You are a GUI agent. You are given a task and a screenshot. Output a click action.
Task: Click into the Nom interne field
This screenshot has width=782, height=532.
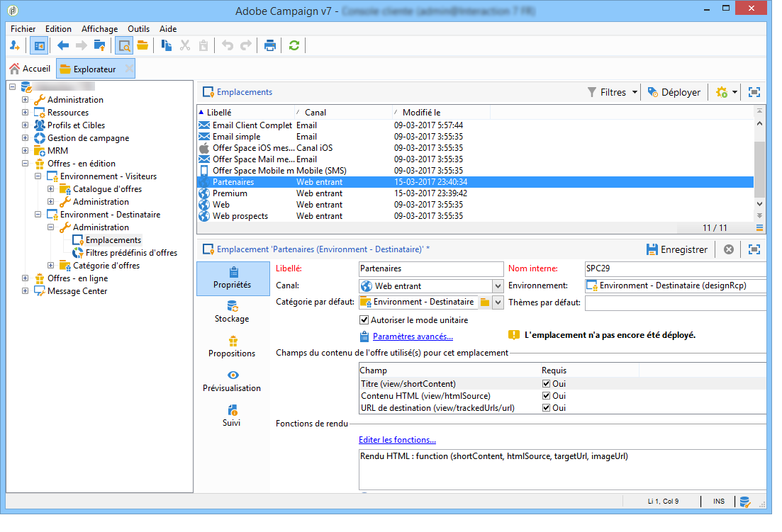pyautogui.click(x=675, y=269)
